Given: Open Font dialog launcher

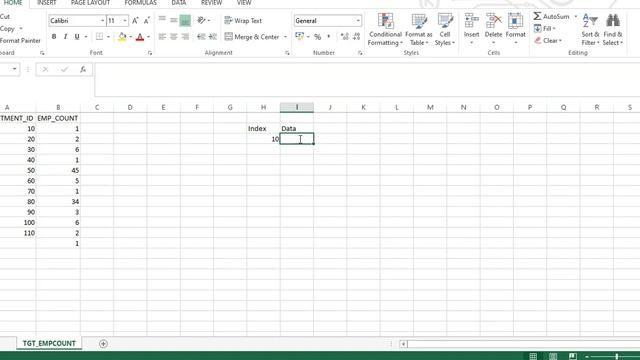Looking at the screenshot, I should (x=150, y=53).
